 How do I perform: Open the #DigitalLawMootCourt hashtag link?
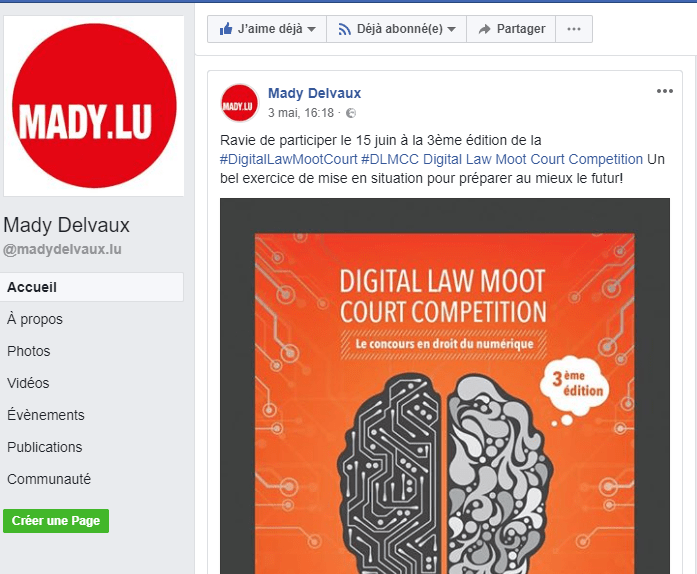pos(288,159)
